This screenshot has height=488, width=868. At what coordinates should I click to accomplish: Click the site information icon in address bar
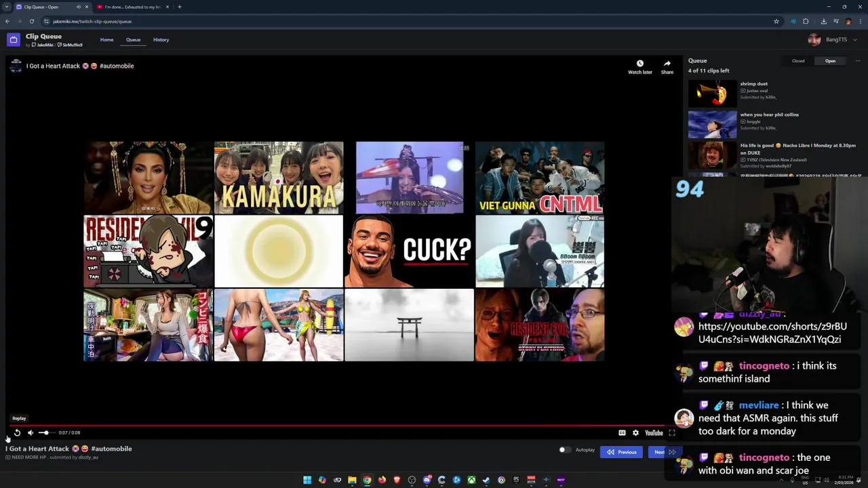(46, 21)
